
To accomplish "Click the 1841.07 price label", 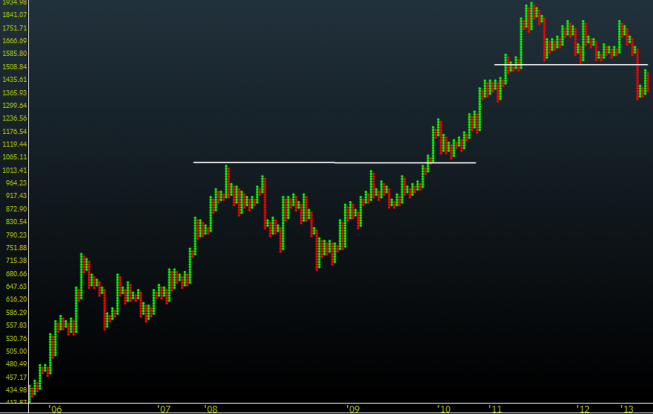I will [15, 15].
